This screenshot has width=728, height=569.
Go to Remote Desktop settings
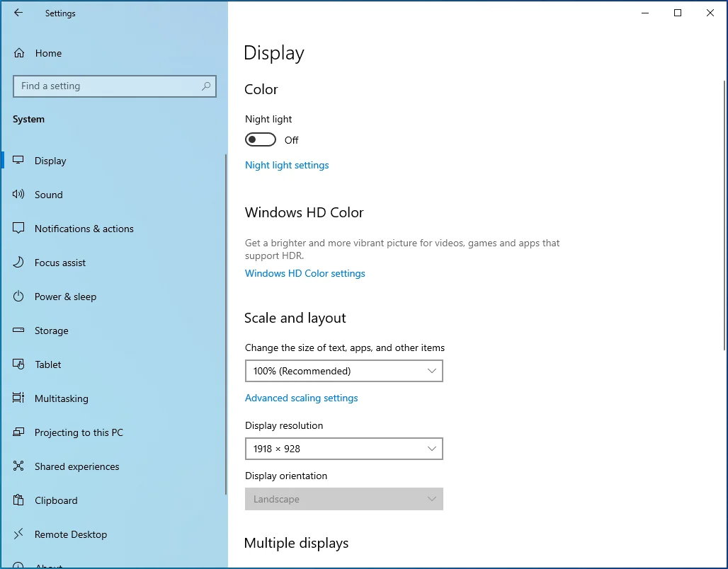(x=113, y=534)
